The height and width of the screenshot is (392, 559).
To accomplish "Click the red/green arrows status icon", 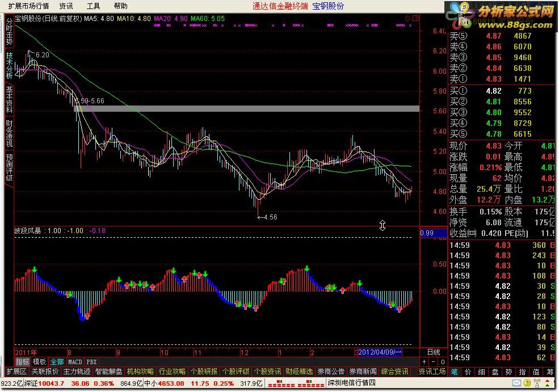I will [547, 383].
